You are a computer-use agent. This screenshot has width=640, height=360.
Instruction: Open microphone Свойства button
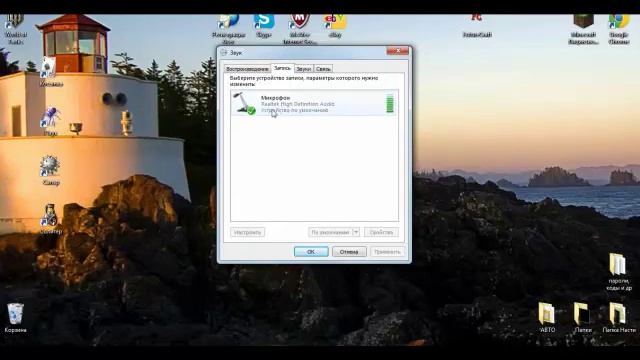[x=381, y=232]
